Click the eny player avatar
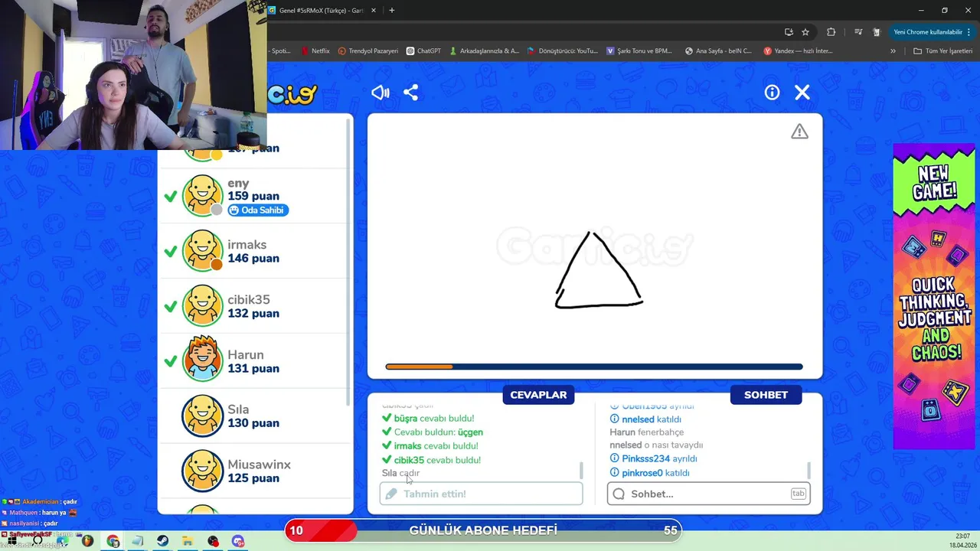 (203, 195)
